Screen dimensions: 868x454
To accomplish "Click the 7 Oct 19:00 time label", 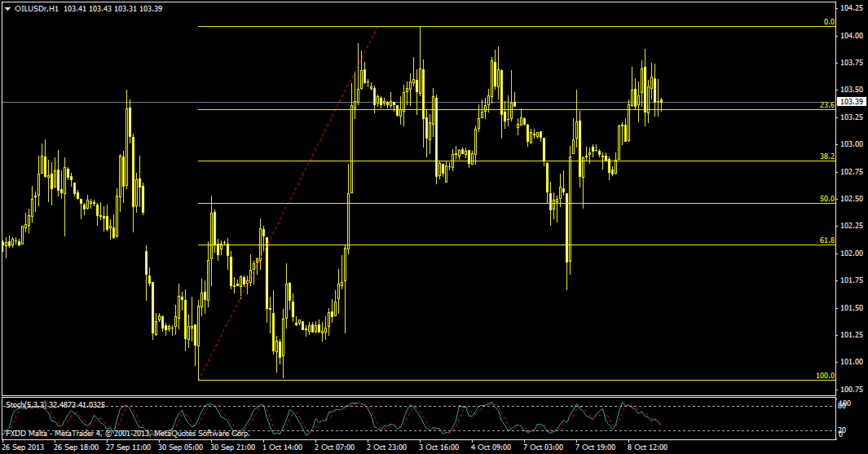I will [594, 447].
